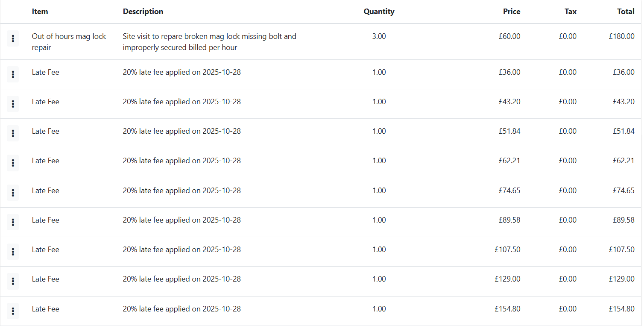
Task: Open kebab menu on the £51.84 late fee
Action: click(13, 134)
